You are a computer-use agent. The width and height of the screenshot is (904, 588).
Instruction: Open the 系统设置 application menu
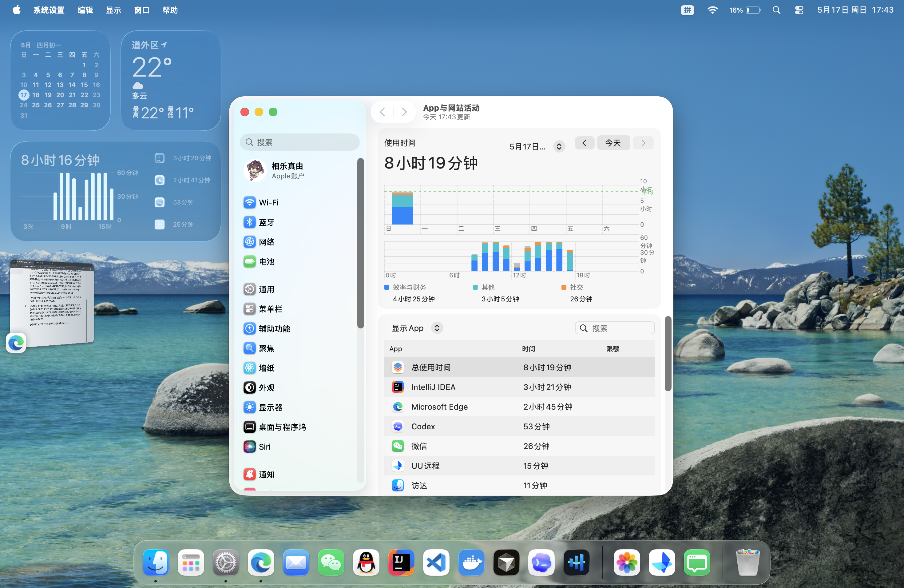coord(49,10)
